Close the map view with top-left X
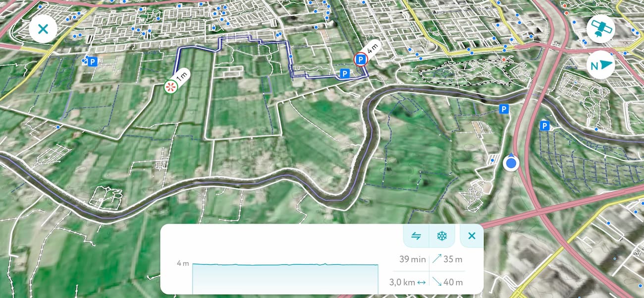The image size is (644, 298). [43, 29]
